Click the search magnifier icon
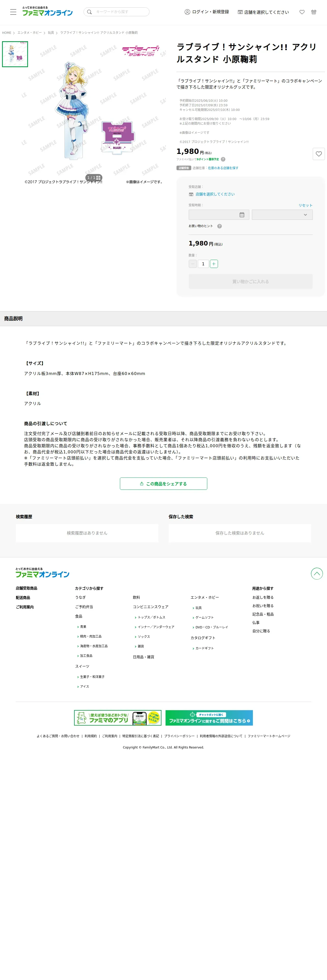Image resolution: width=327 pixels, height=980 pixels. click(x=89, y=12)
